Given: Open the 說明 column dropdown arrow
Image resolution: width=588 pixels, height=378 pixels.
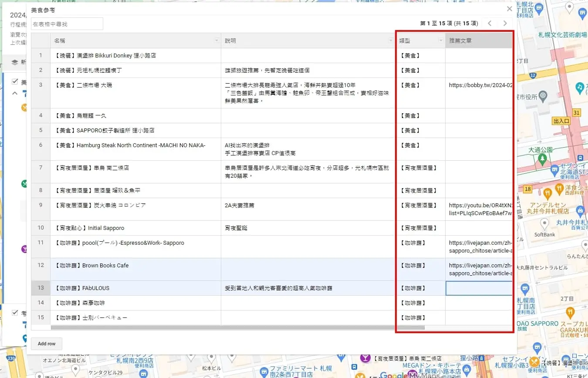Looking at the screenshot, I should point(391,41).
